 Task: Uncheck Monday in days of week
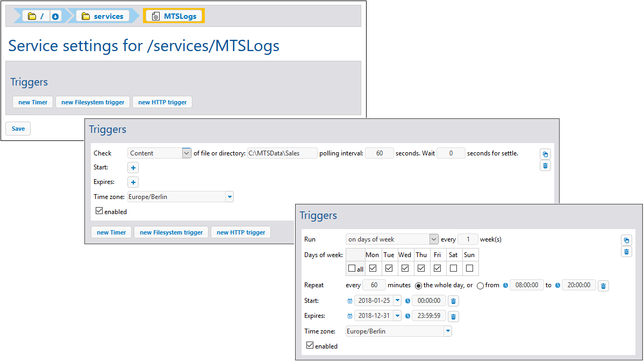point(373,268)
